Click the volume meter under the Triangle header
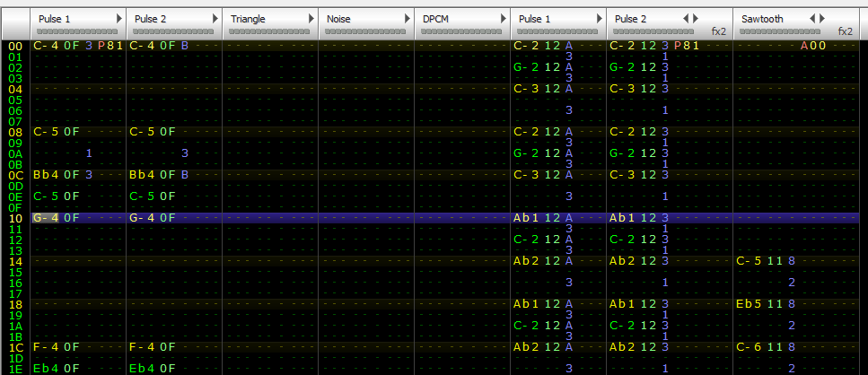This screenshot has width=868, height=375. (x=269, y=31)
